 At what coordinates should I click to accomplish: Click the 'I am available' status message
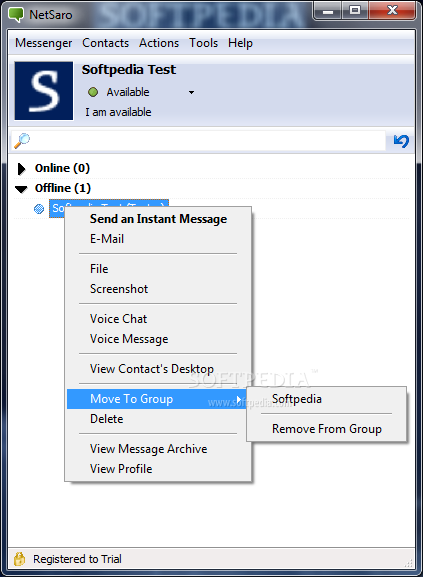tap(118, 112)
